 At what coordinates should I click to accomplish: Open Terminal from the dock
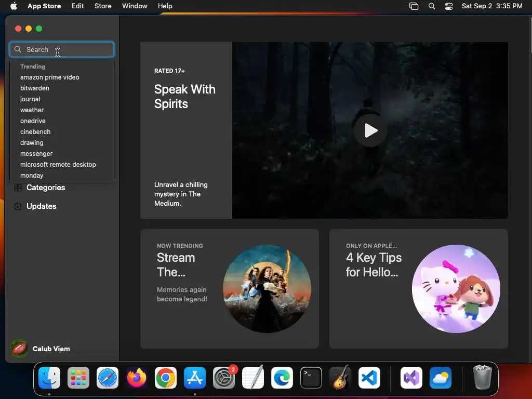(311, 377)
